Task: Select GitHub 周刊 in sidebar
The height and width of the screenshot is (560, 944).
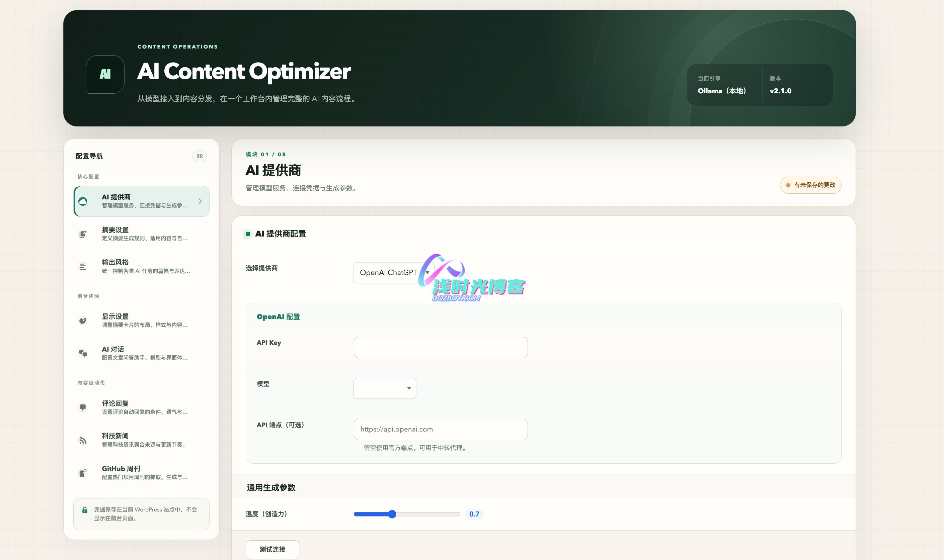Action: coord(142,473)
